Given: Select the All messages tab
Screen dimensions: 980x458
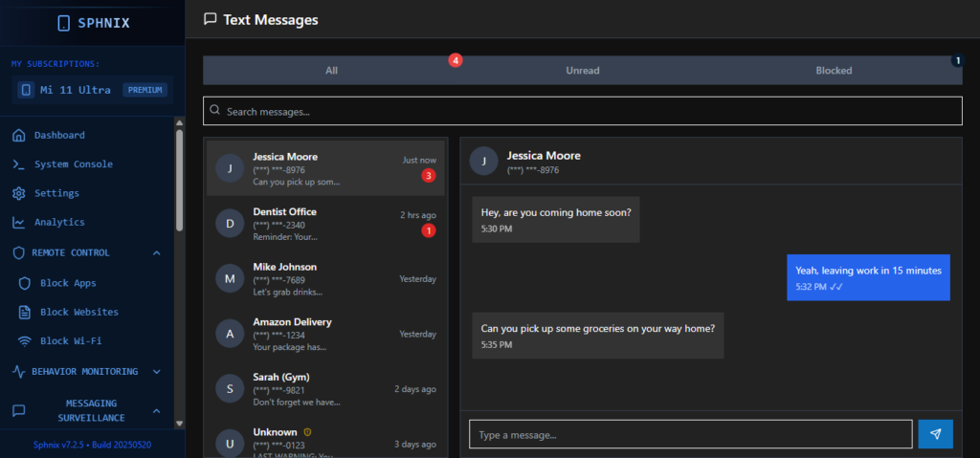Looking at the screenshot, I should [331, 71].
